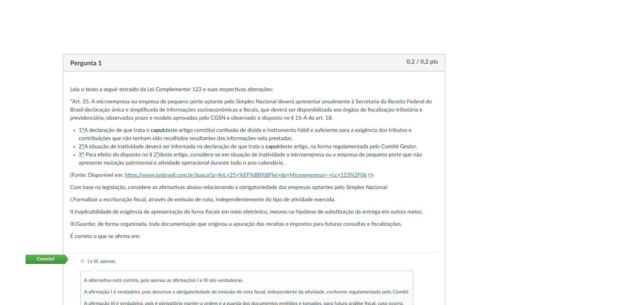Image resolution: width=644 pixels, height=305 pixels.
Task: Click the 'A afirmação I é verdadeira' feedback line
Action: [x=246, y=292]
